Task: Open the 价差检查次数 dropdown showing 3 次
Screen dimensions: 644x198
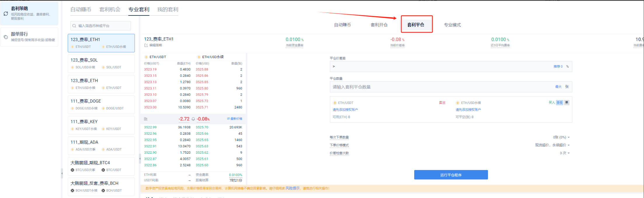Action: [565, 153]
